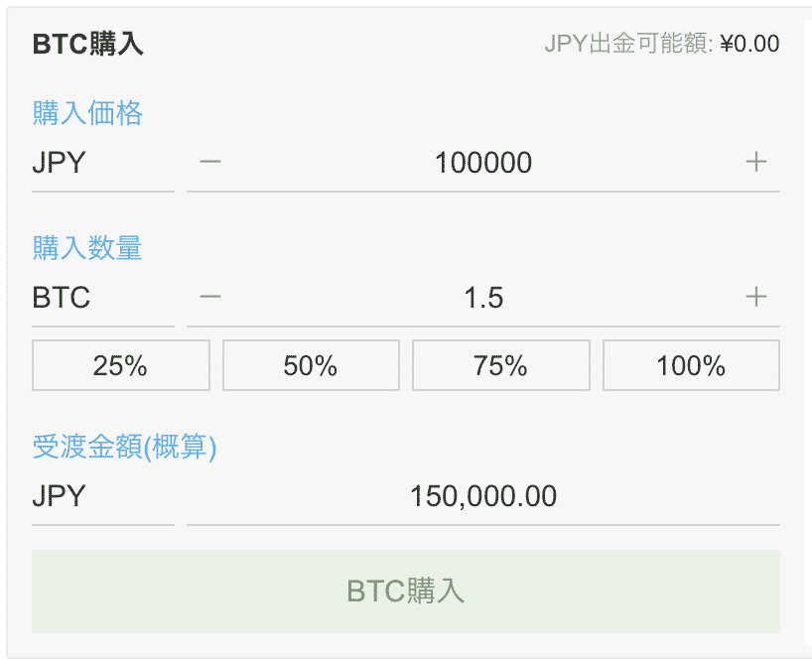The width and height of the screenshot is (812, 659).
Task: Click the 購入数量 label
Action: (x=87, y=248)
